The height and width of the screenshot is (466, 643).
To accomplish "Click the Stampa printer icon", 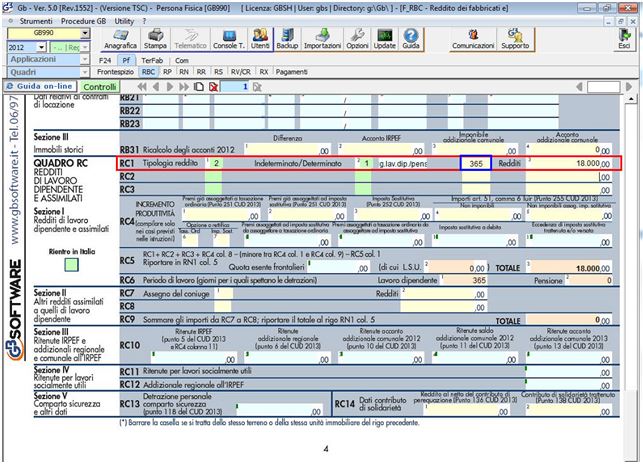I will [155, 39].
